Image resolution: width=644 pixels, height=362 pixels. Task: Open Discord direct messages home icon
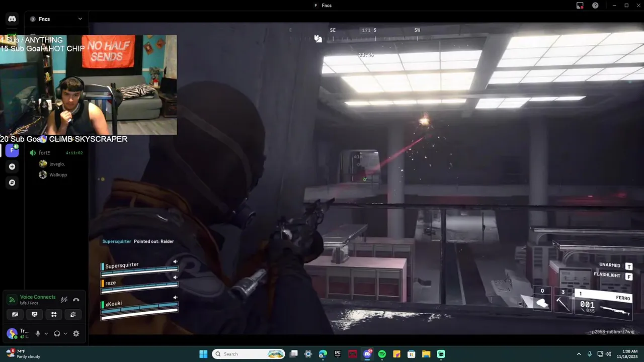12,19
